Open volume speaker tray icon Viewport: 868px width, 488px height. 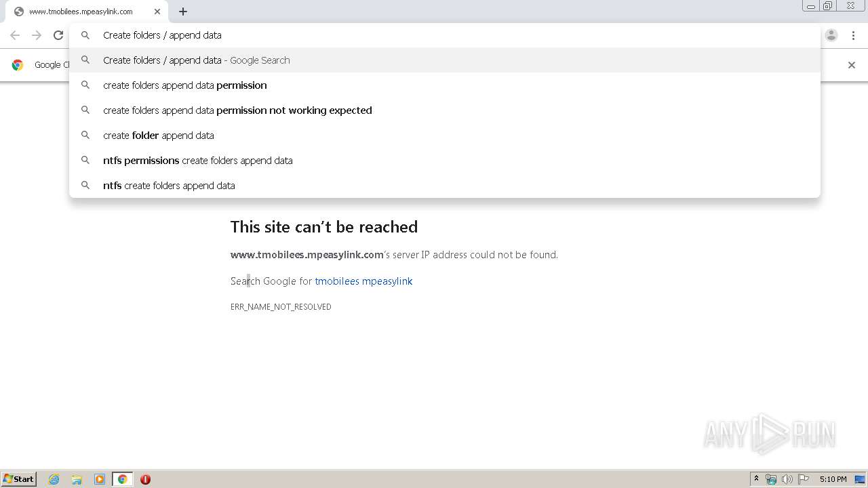[787, 479]
